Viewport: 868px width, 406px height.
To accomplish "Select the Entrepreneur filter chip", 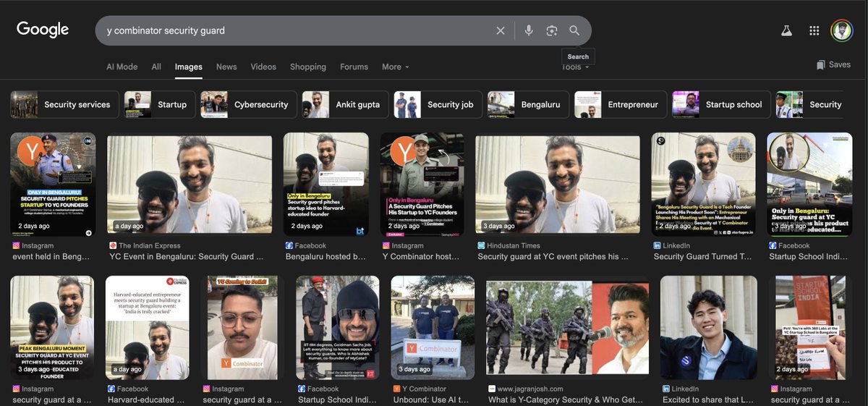I will 621,104.
